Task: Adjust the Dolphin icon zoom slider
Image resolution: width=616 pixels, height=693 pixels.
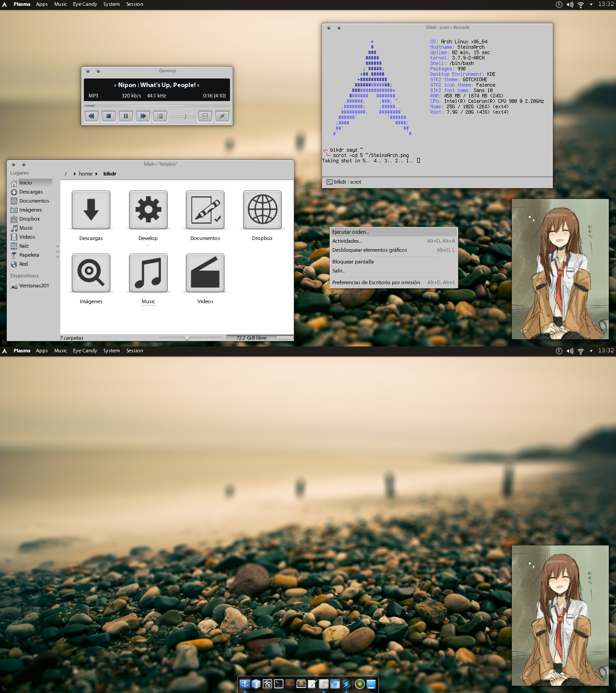Action: (x=190, y=337)
